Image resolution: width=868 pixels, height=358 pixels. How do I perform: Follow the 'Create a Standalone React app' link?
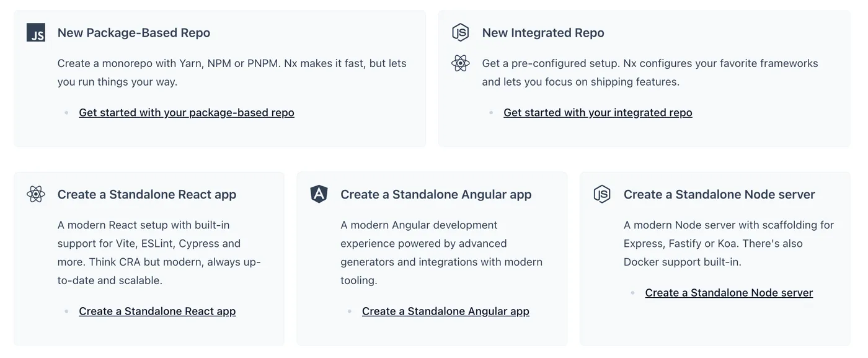click(x=157, y=311)
